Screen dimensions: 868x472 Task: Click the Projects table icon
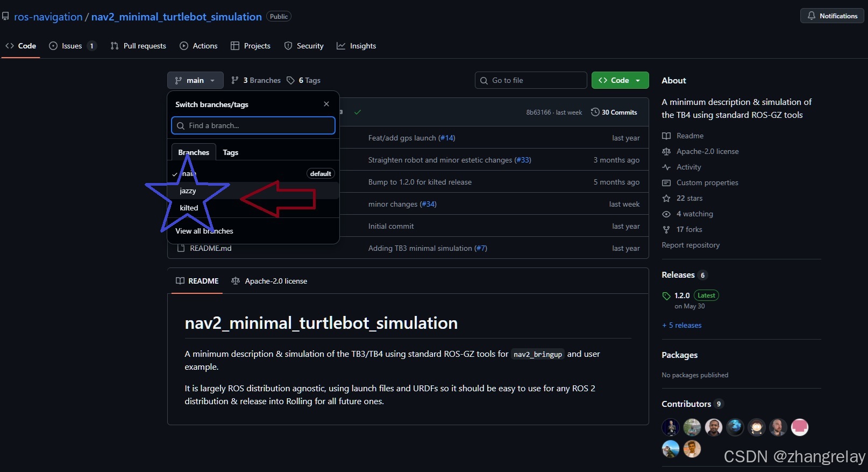(235, 46)
